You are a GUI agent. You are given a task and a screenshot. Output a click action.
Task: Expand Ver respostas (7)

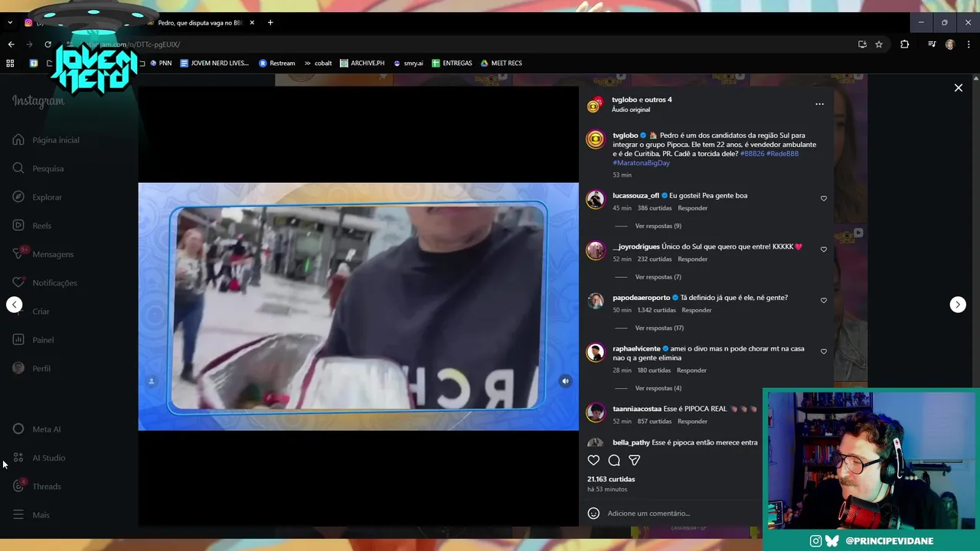point(658,277)
